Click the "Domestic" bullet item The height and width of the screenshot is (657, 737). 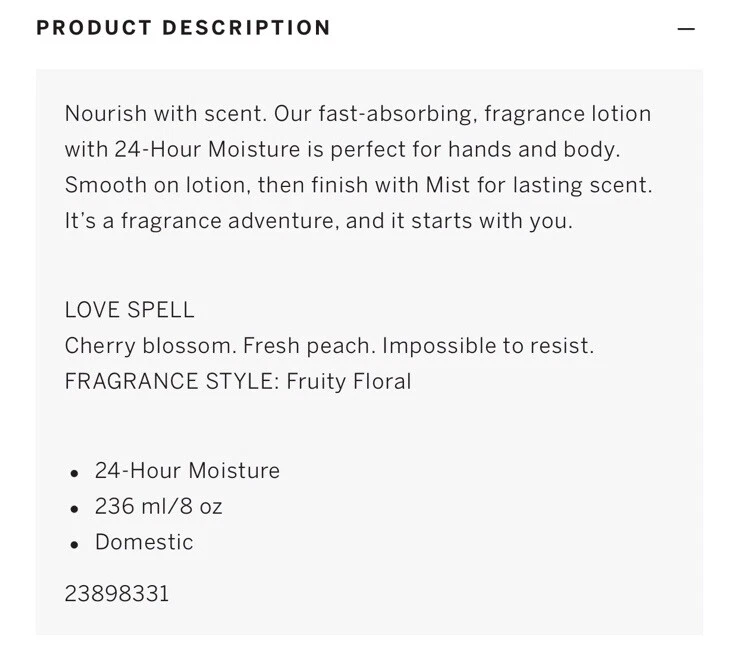pos(144,542)
